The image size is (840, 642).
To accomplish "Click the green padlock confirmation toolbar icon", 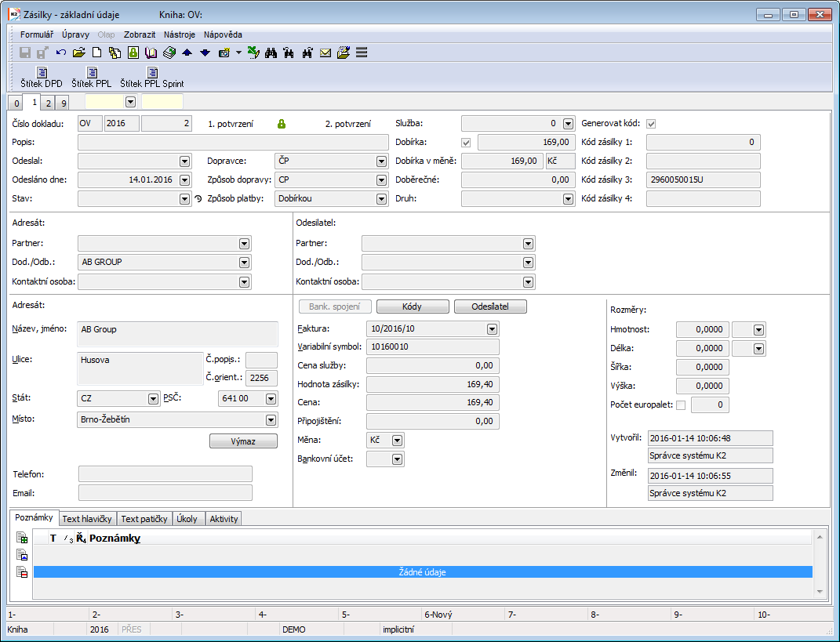I will 133,53.
